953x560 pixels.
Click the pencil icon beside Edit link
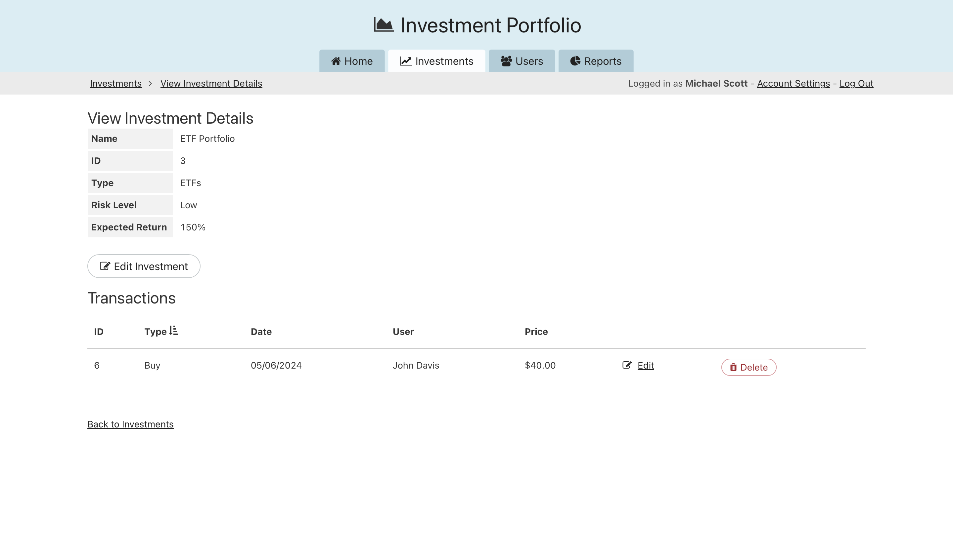coord(627,365)
